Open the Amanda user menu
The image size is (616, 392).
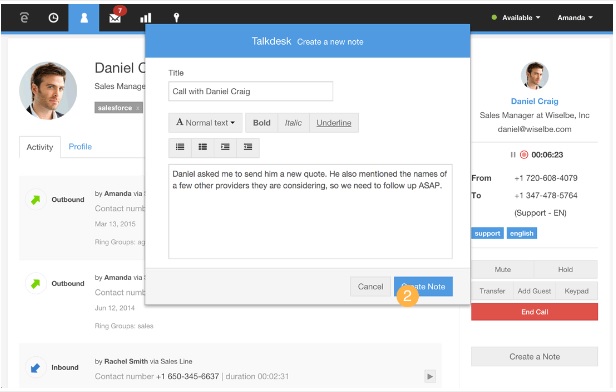coord(575,18)
